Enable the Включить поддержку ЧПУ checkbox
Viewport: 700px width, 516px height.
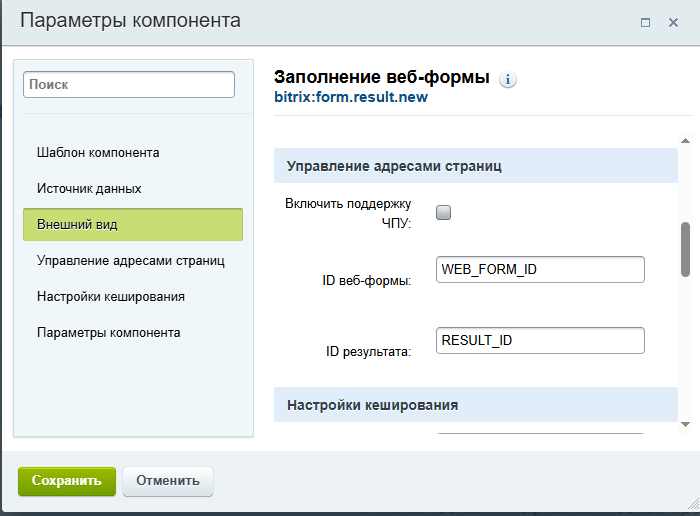(444, 212)
